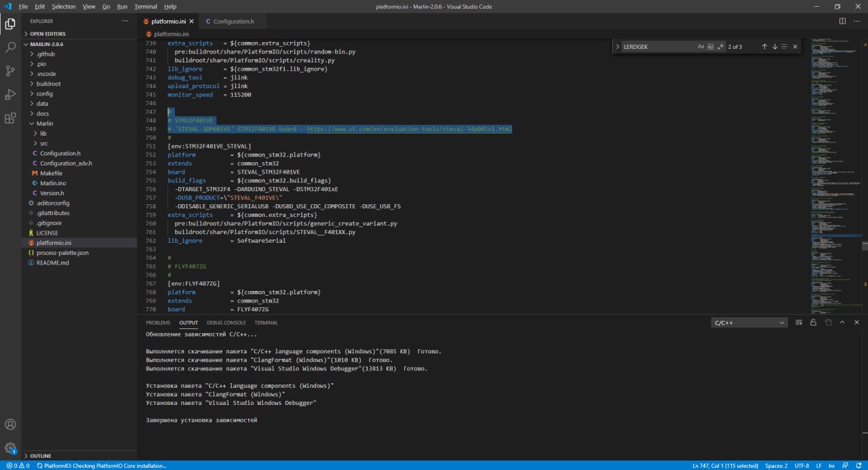The width and height of the screenshot is (868, 470).
Task: Click the Visual Studio Code logo icon
Action: [7, 7]
